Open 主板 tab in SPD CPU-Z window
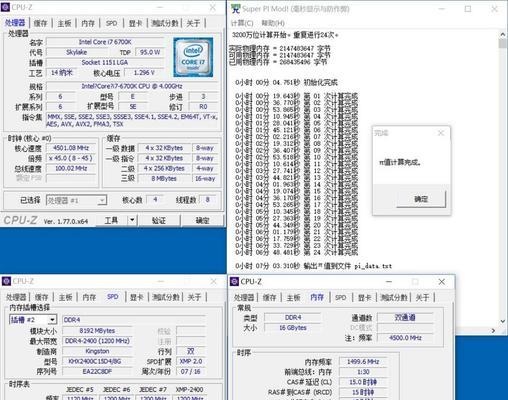Screen dimensions: 508x400 65,297
